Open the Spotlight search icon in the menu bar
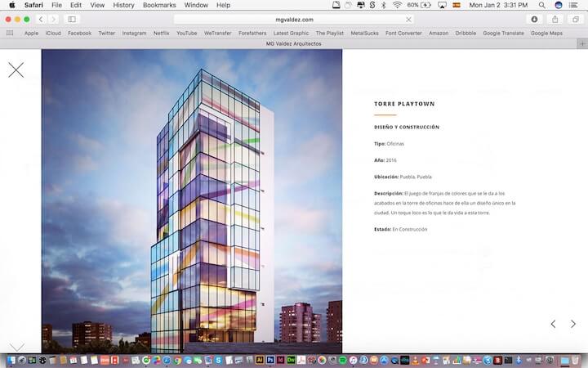Viewport: 588px width, 368px height. click(542, 5)
